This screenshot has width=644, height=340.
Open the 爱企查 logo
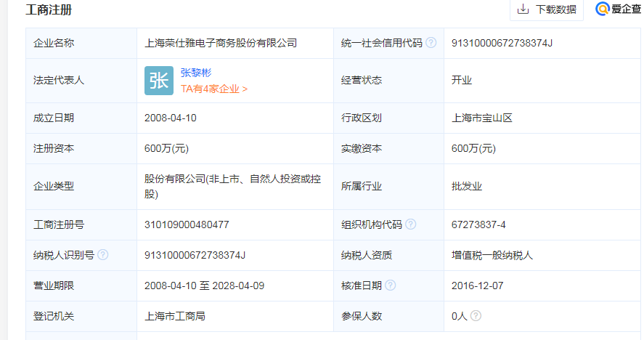click(x=618, y=9)
